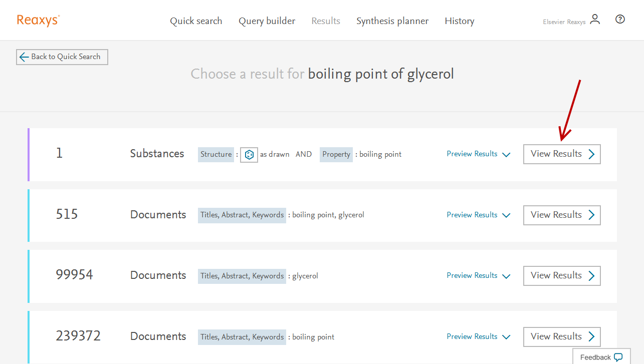This screenshot has height=364, width=644.
Task: View Results for 99954 glycerol documents
Action: point(562,275)
